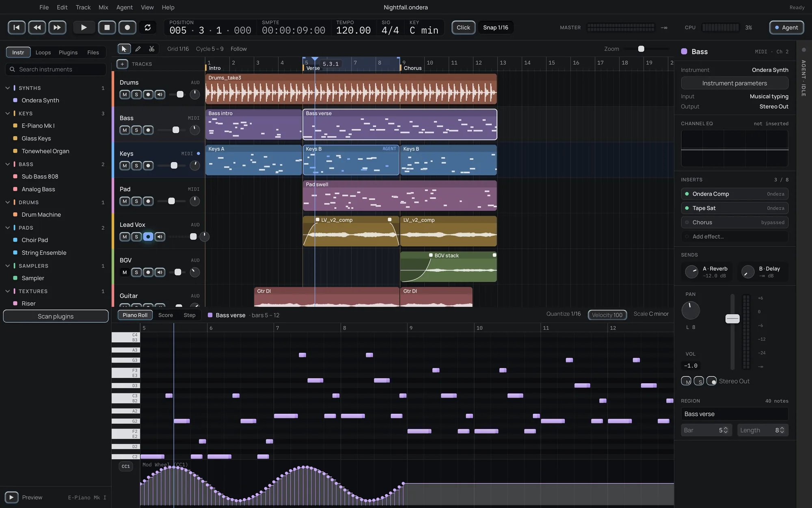This screenshot has height=508, width=812.
Task: Collapse the PADS instrument category
Action: click(x=7, y=228)
